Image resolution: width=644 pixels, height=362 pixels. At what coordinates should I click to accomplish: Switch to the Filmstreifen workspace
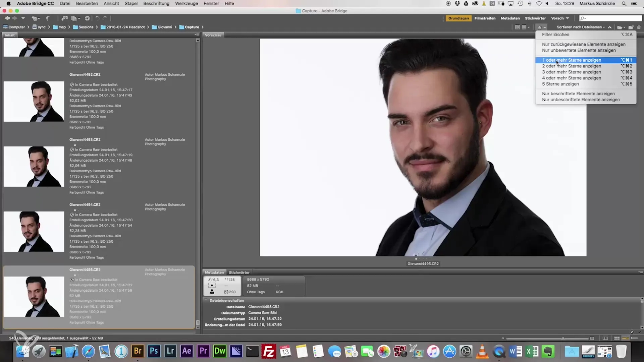[x=485, y=18]
